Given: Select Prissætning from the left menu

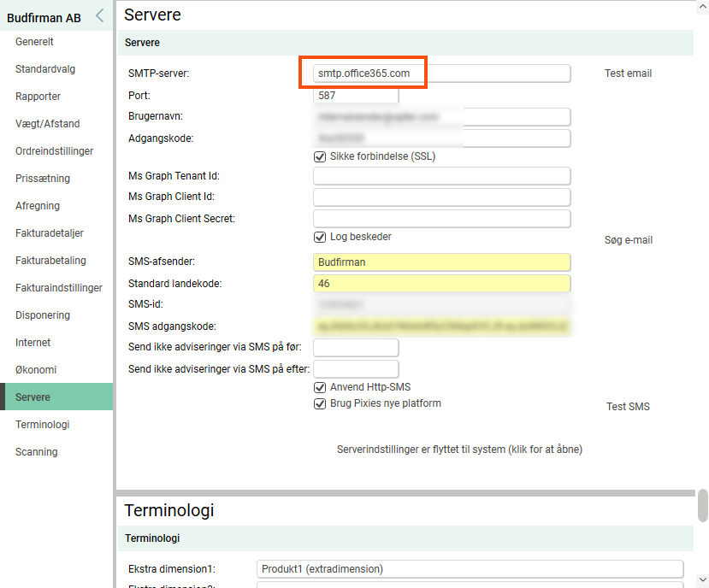Looking at the screenshot, I should (x=43, y=179).
